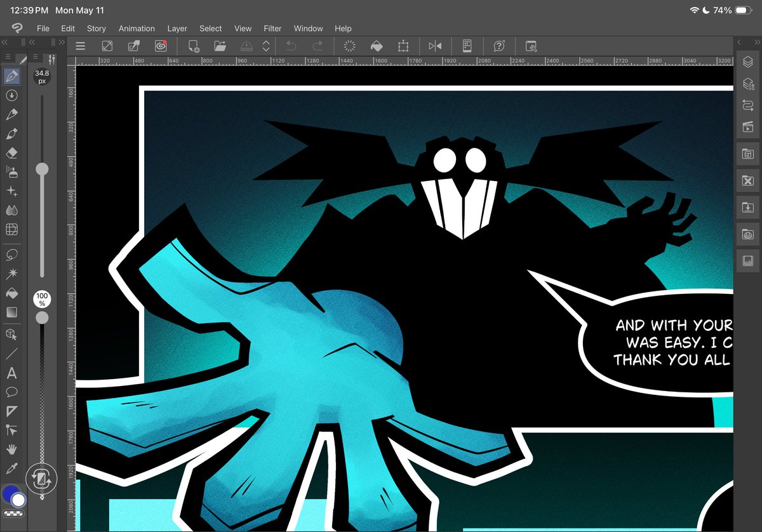Select the Decoration sparkle tool
The height and width of the screenshot is (532, 762).
tap(11, 191)
